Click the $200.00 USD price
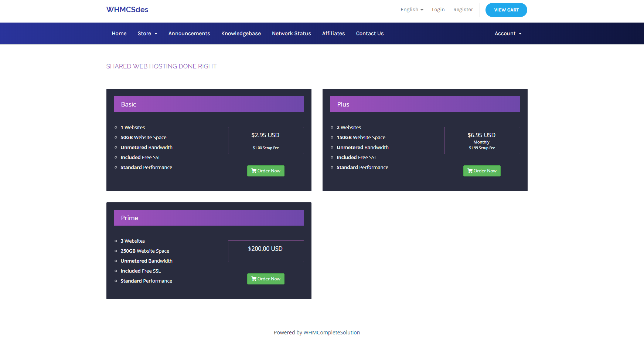 265,249
